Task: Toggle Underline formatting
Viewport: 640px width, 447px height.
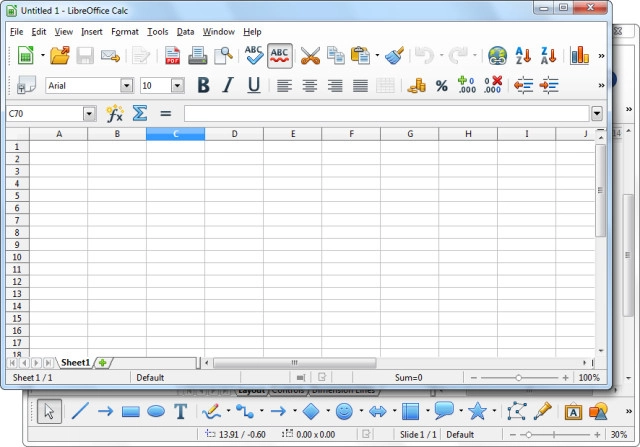Action: 254,85
